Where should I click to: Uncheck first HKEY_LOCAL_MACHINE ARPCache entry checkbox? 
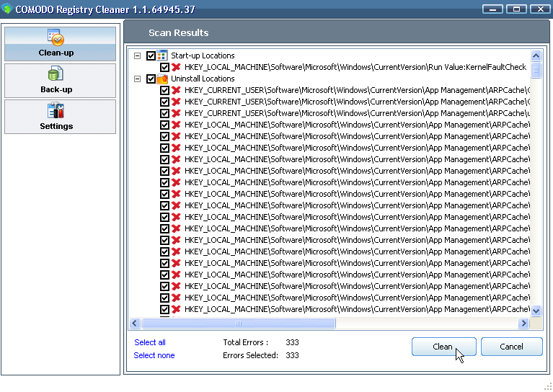coord(164,125)
